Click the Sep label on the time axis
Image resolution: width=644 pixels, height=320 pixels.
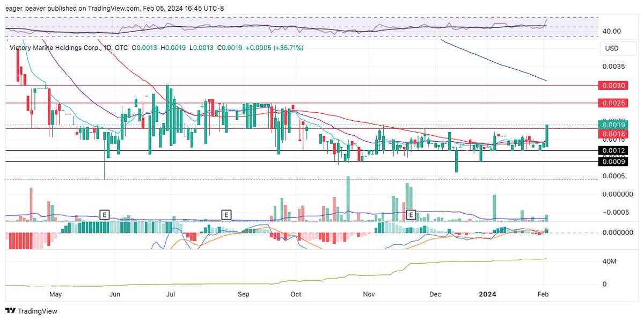[x=244, y=294]
